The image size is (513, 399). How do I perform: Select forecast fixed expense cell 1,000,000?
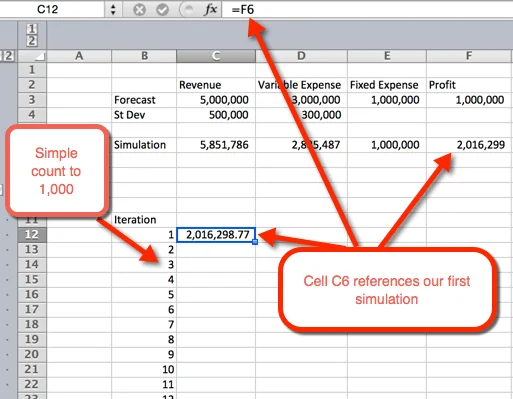point(387,100)
